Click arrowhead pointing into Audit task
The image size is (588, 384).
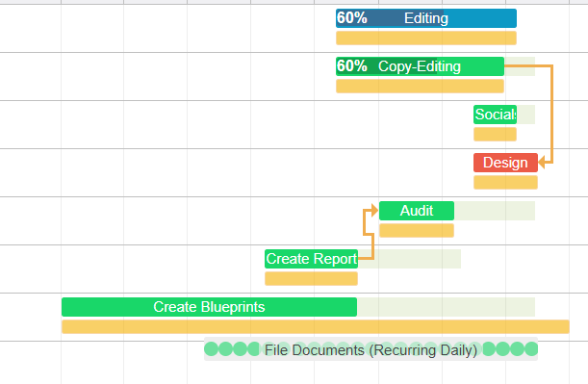click(x=374, y=211)
